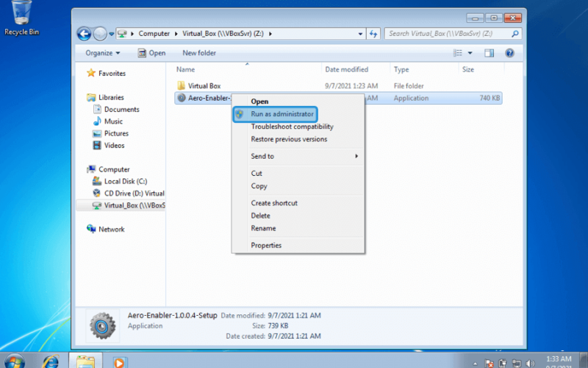Click the volume speaker tray icon

pyautogui.click(x=530, y=364)
